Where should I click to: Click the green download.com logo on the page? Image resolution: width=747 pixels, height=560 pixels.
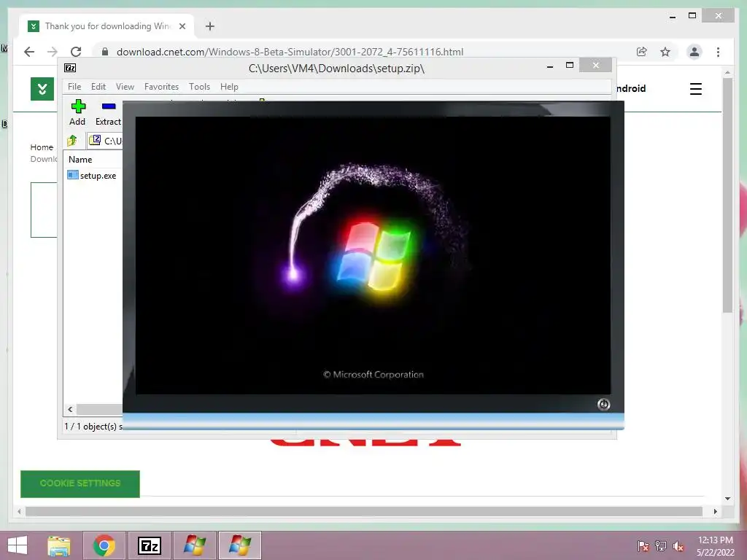pos(42,89)
